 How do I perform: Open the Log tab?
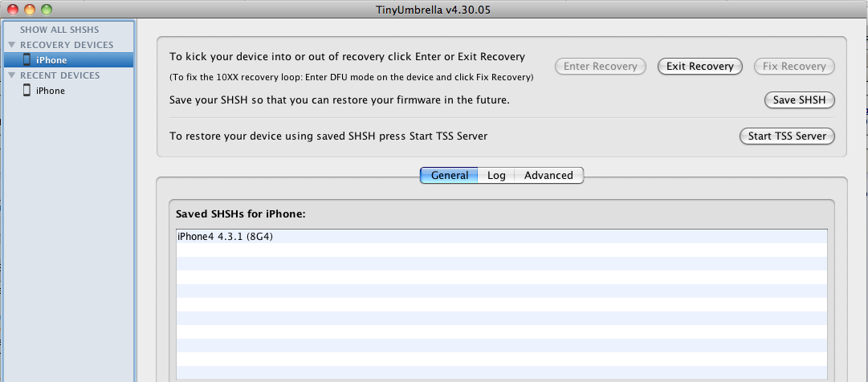[496, 175]
